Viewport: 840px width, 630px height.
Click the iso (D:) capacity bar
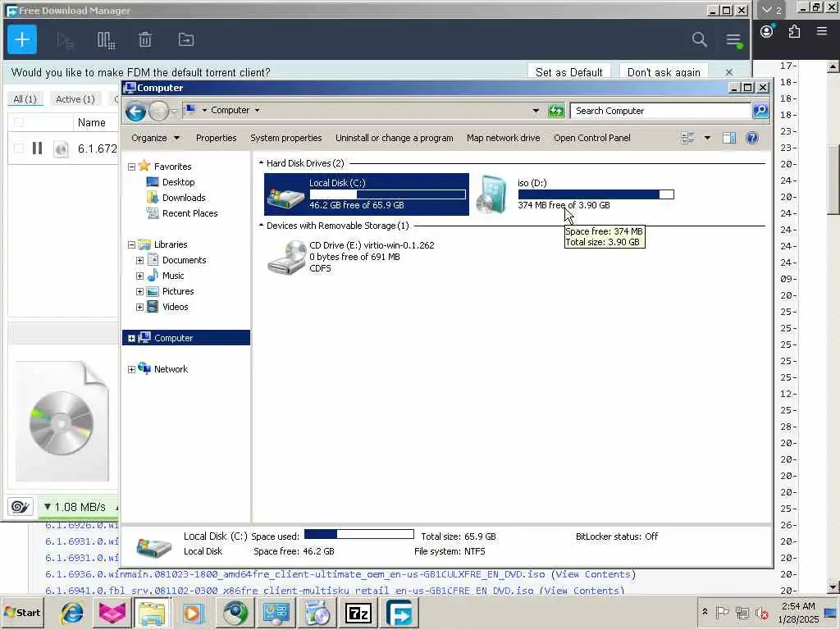pyautogui.click(x=596, y=194)
